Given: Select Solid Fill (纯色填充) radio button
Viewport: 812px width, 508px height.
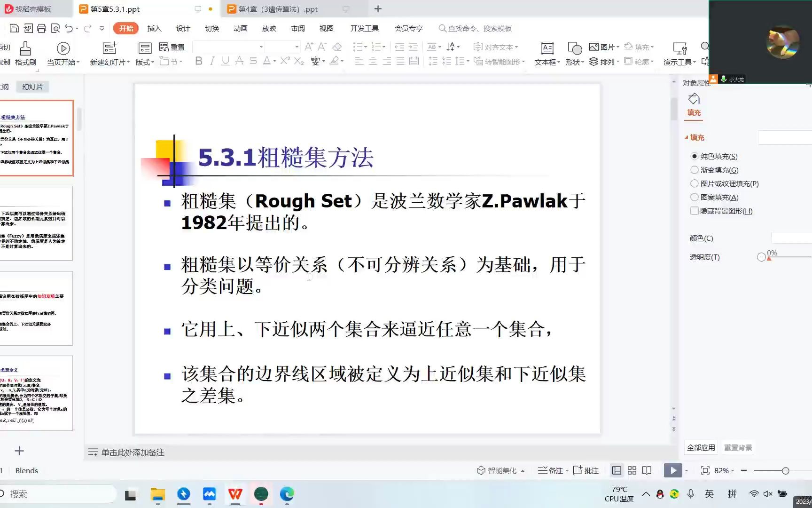Looking at the screenshot, I should (x=694, y=156).
